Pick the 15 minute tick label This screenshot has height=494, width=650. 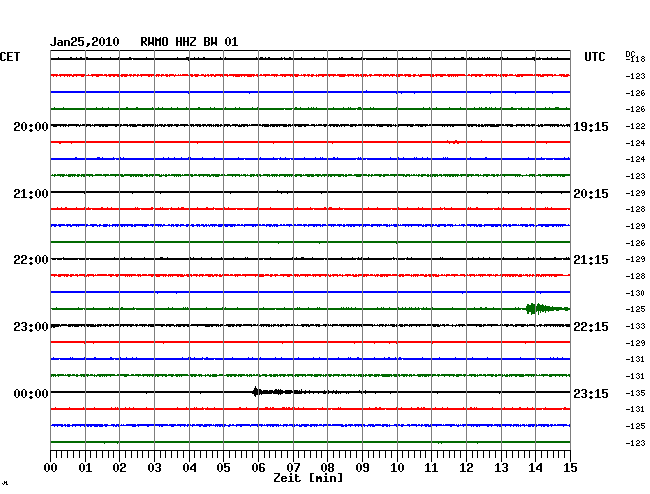point(570,467)
